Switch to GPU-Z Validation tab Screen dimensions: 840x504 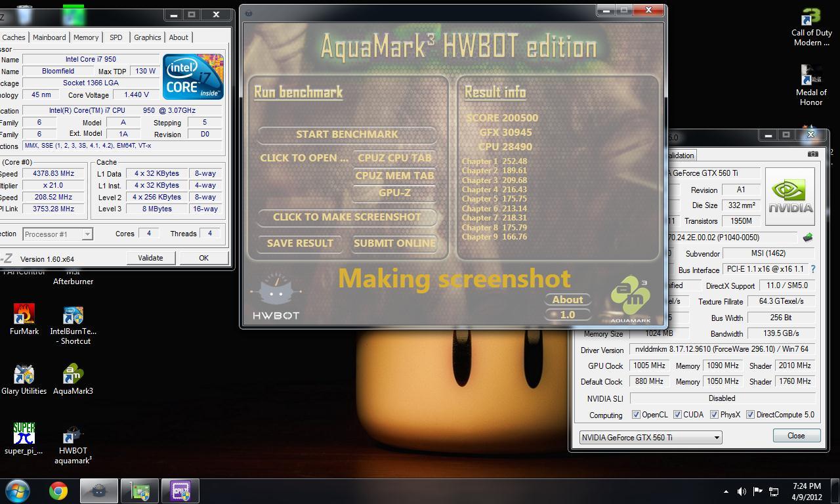click(680, 156)
